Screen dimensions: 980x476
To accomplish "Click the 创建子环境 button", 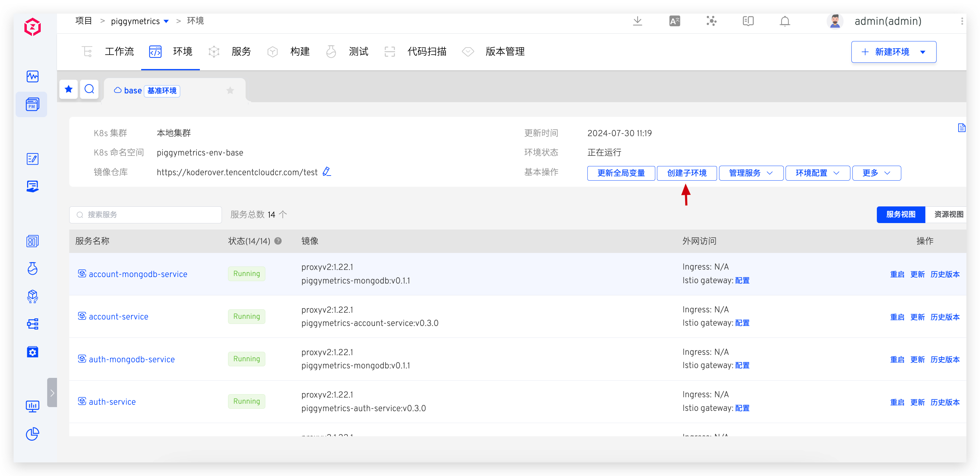I will tap(687, 173).
